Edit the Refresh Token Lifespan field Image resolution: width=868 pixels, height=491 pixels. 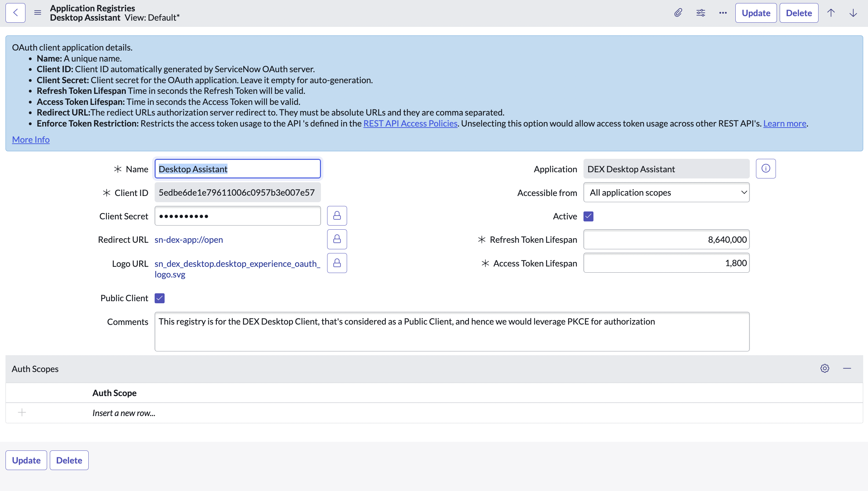click(x=666, y=239)
